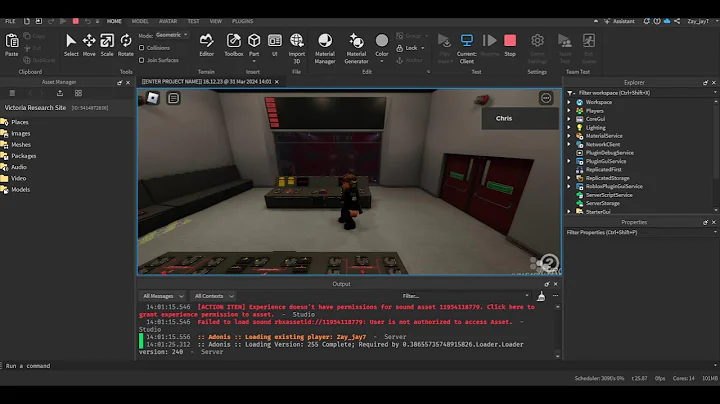Open Material Manager

click(325, 48)
